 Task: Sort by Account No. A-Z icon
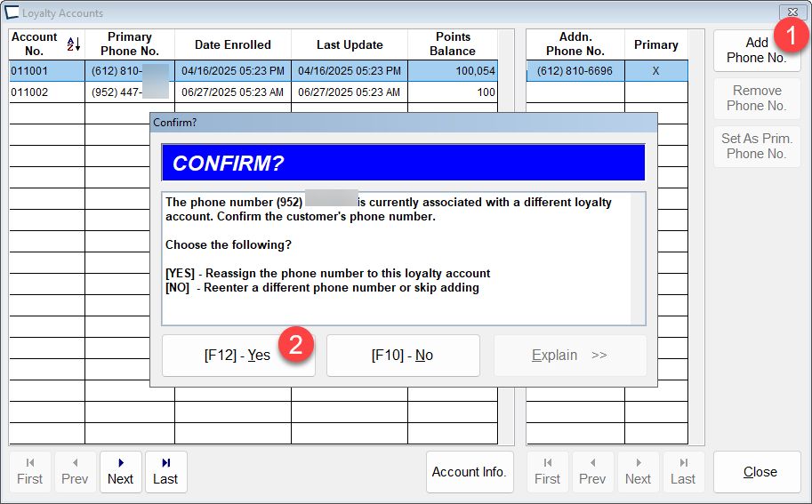(x=73, y=44)
